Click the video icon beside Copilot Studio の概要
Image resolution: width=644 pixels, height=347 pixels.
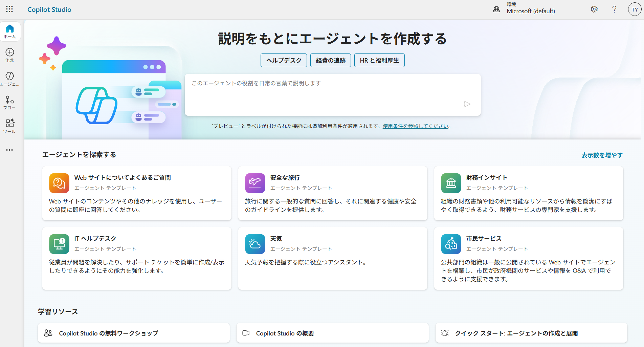pyautogui.click(x=246, y=333)
